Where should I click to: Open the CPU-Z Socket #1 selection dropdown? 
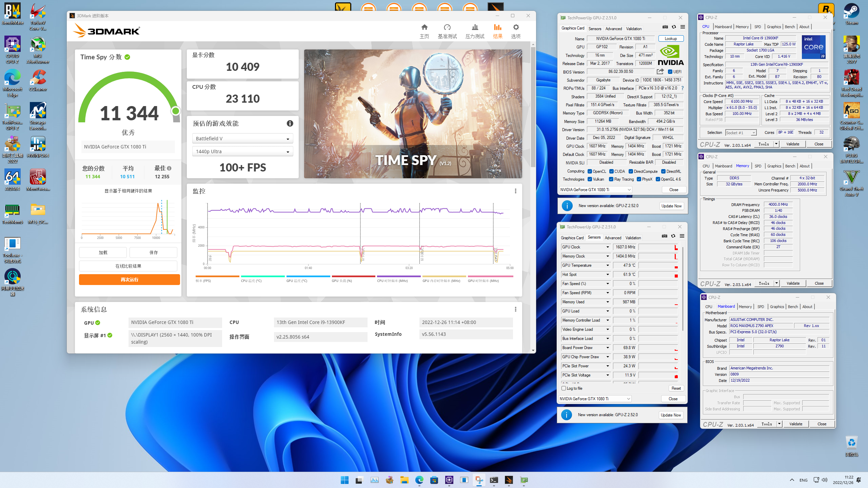741,133
